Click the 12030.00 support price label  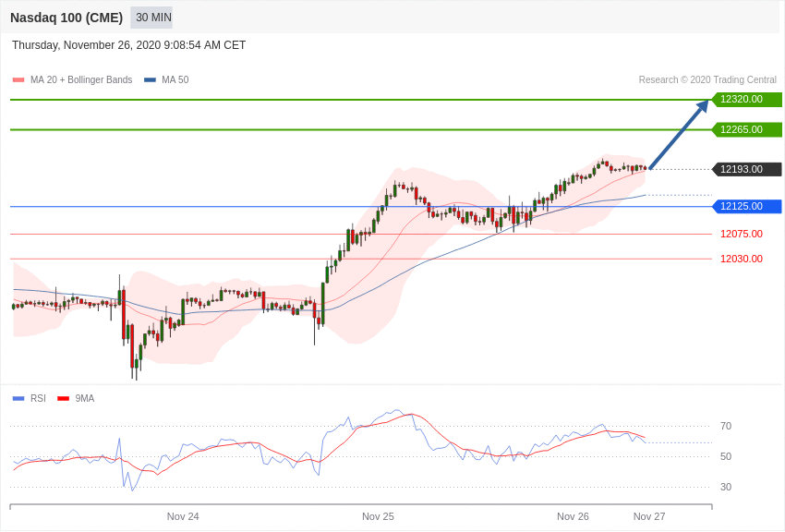(741, 259)
